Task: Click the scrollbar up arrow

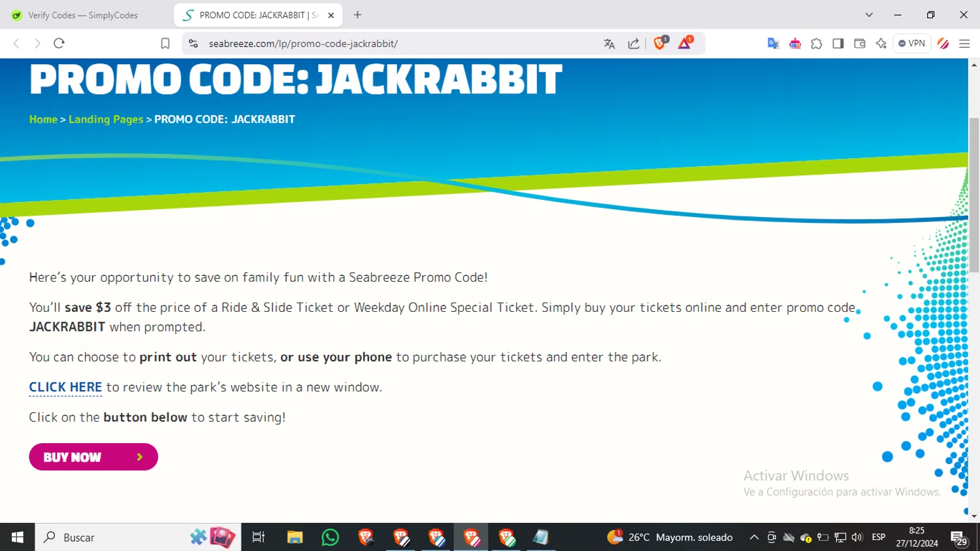Action: 974,64
